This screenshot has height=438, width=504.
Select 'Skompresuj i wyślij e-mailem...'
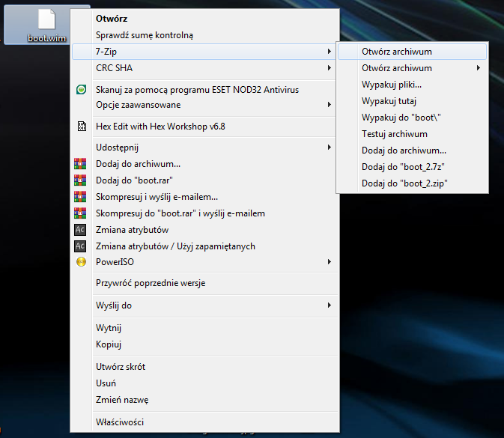coord(205,197)
